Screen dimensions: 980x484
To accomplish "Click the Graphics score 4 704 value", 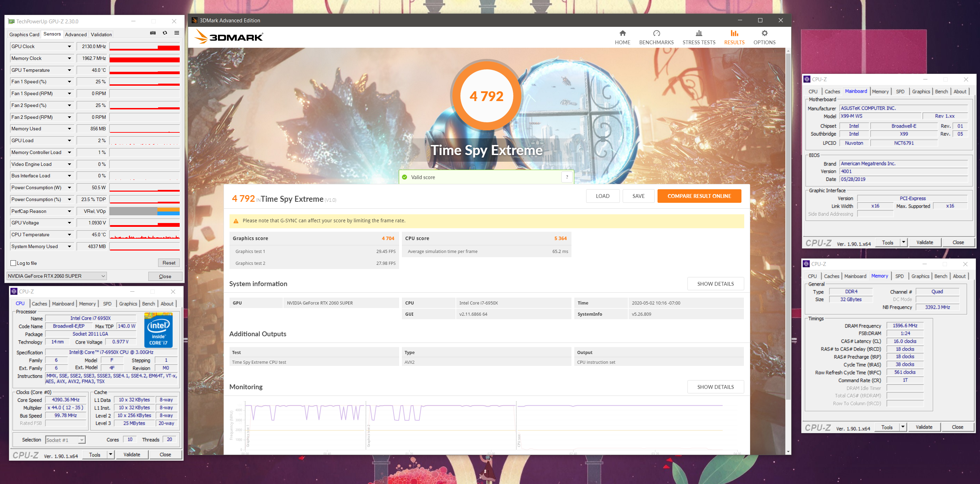I will pos(388,238).
